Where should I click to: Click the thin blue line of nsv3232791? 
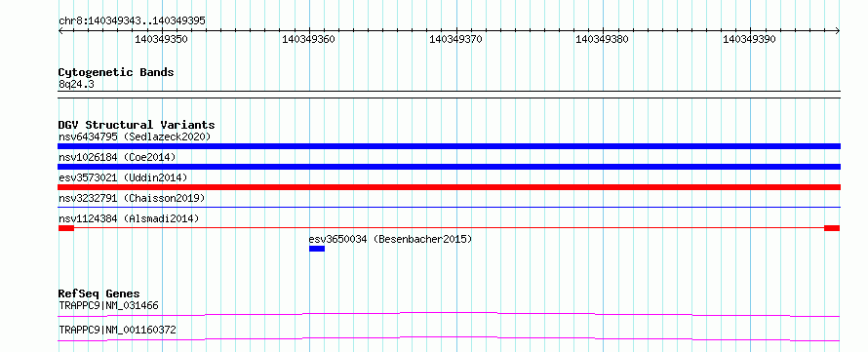[x=449, y=207]
